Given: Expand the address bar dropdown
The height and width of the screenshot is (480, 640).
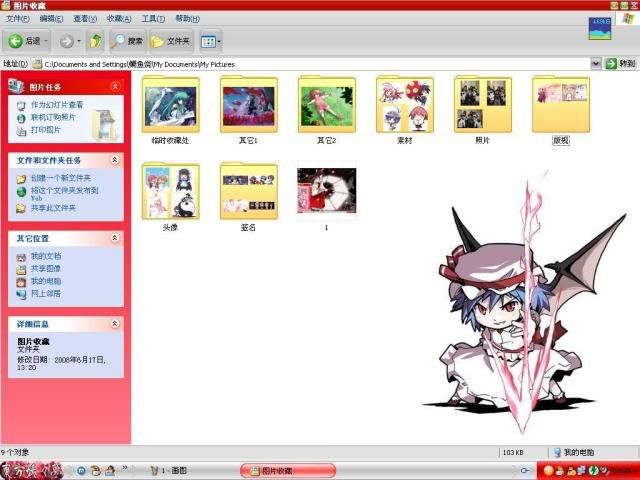Looking at the screenshot, I should click(596, 63).
